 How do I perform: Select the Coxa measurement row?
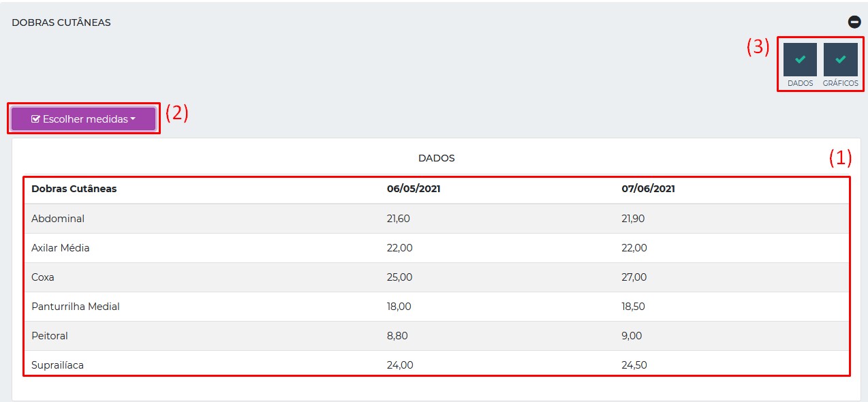(x=43, y=277)
